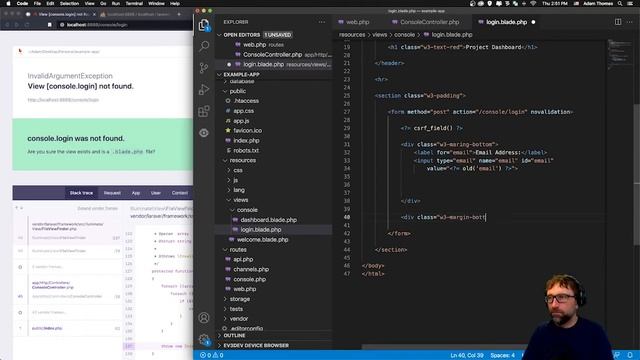Click 'console' in the editor breadcrumb
Viewport: 640px width, 360px height.
point(404,35)
